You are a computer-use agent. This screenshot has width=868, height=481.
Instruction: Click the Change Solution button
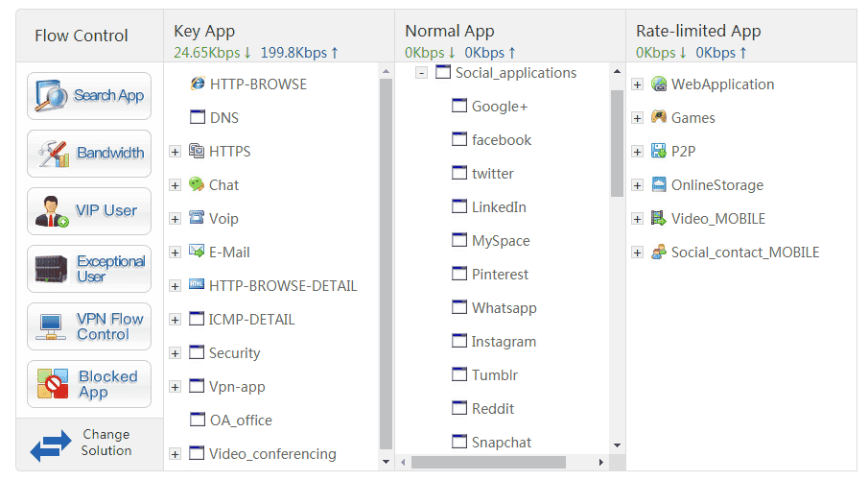pyautogui.click(x=89, y=443)
